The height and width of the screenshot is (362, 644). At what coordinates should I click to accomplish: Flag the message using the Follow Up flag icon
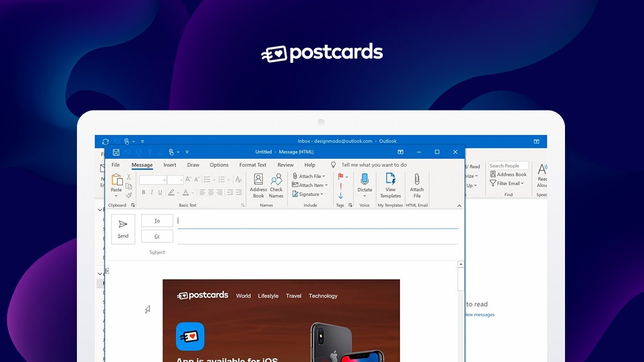(340, 176)
